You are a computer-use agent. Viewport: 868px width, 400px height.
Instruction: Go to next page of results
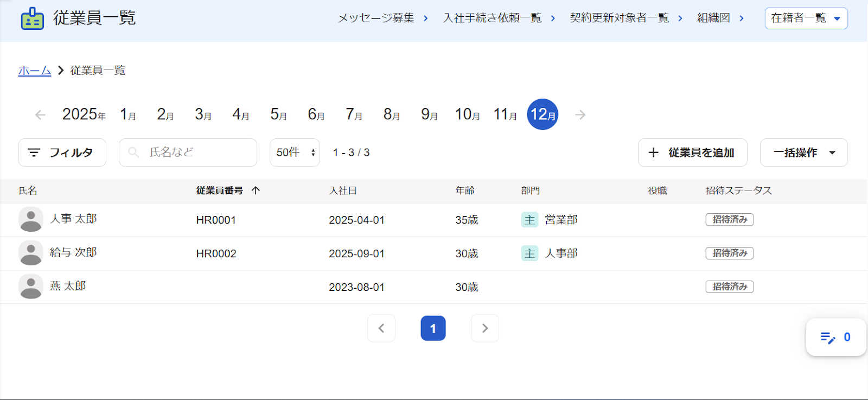(x=485, y=328)
